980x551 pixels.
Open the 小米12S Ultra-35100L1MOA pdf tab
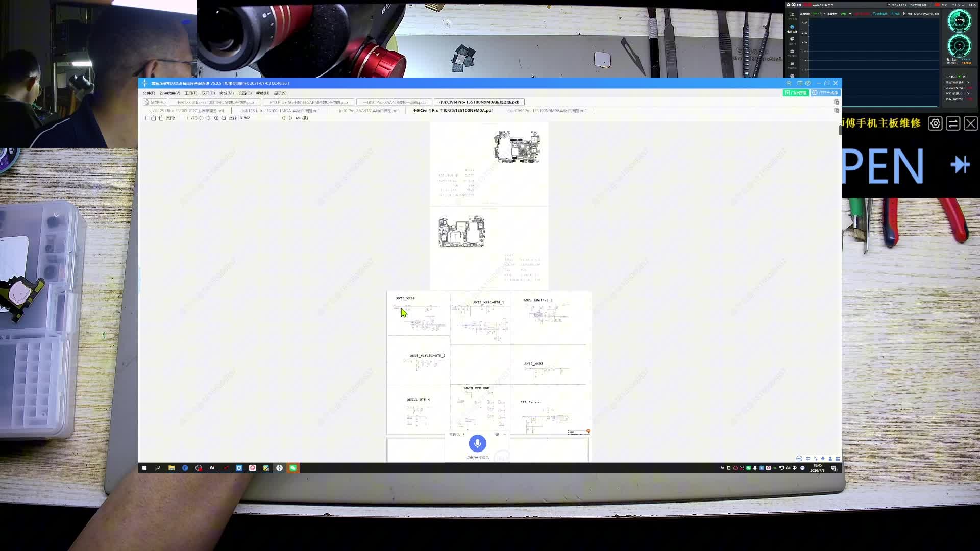click(x=279, y=111)
